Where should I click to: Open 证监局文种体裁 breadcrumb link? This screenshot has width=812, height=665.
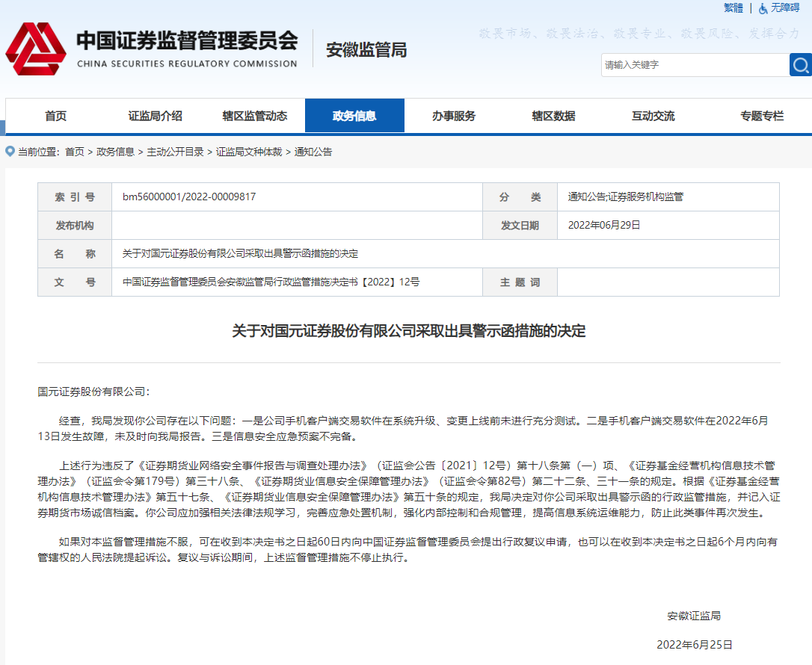[x=249, y=152]
